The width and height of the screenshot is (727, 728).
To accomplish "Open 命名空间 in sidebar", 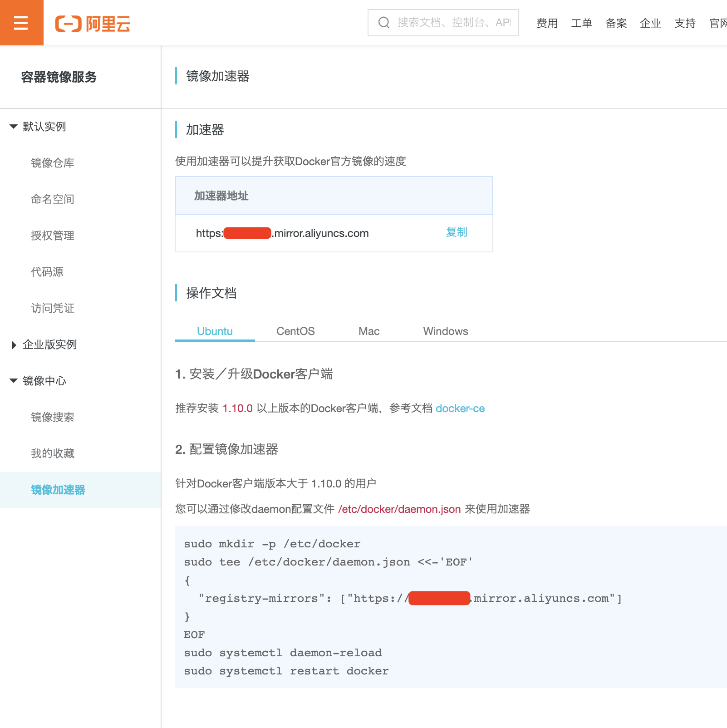I will (53, 199).
